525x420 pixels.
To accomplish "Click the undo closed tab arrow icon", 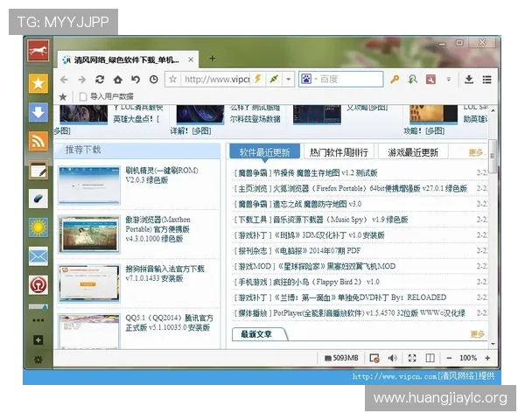I will pos(136,80).
